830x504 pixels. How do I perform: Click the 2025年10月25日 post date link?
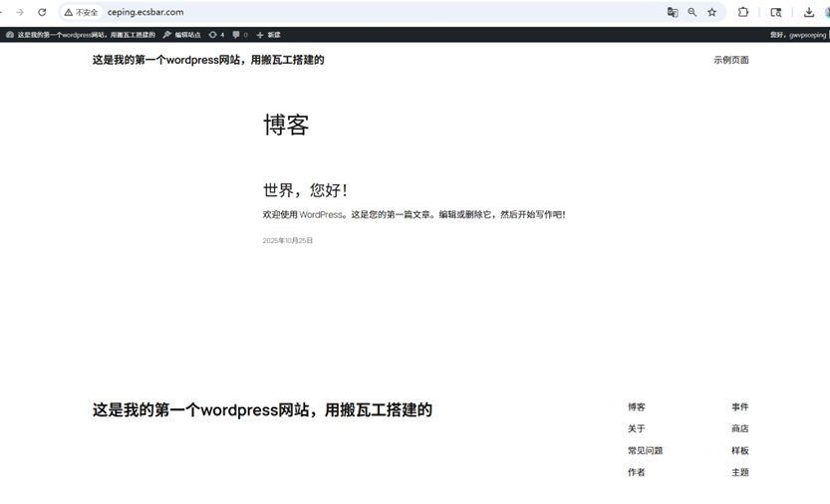(x=288, y=241)
